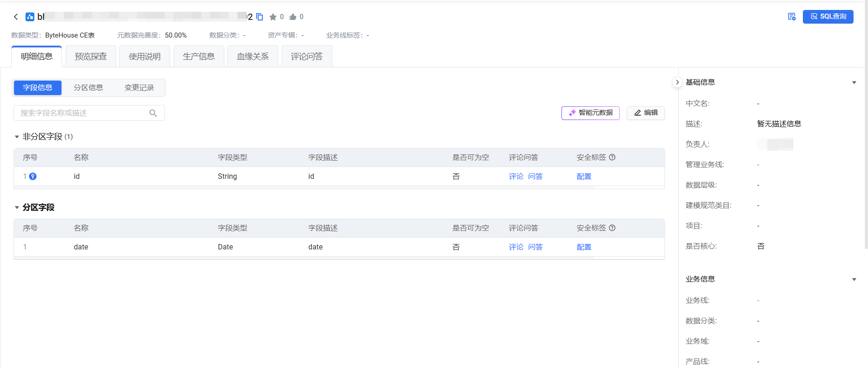Select the 分区信息 sub-tab

[88, 88]
